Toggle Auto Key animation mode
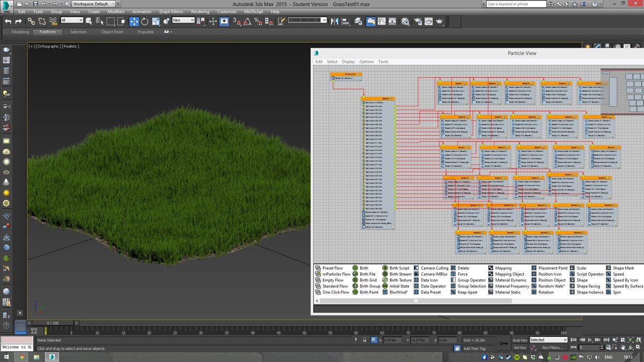The height and width of the screenshot is (362, 644). pos(519,339)
